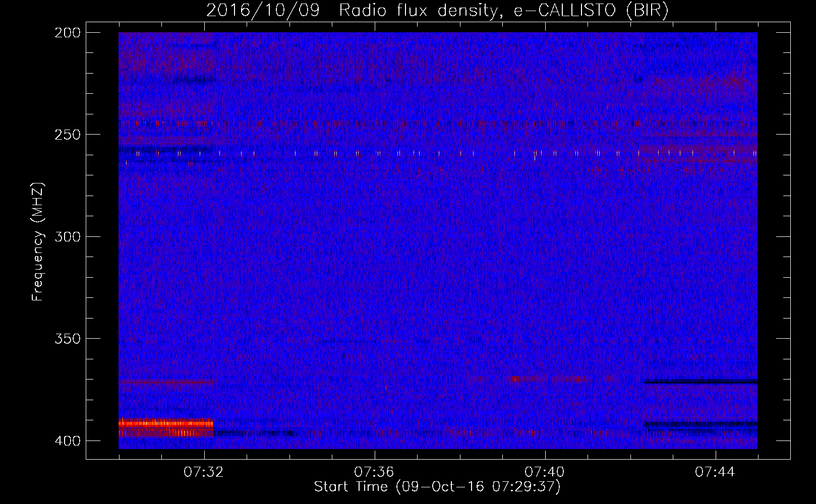
Task: Click the '300' frequency tick label
Action: coord(68,236)
